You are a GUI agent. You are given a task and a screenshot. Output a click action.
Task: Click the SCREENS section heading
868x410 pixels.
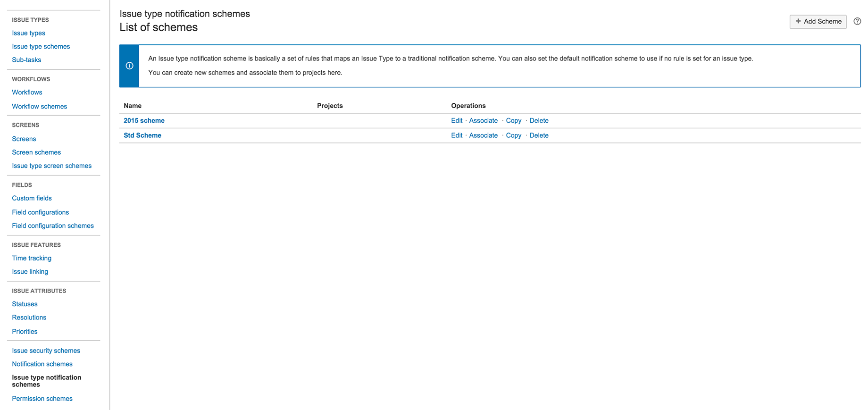point(25,125)
